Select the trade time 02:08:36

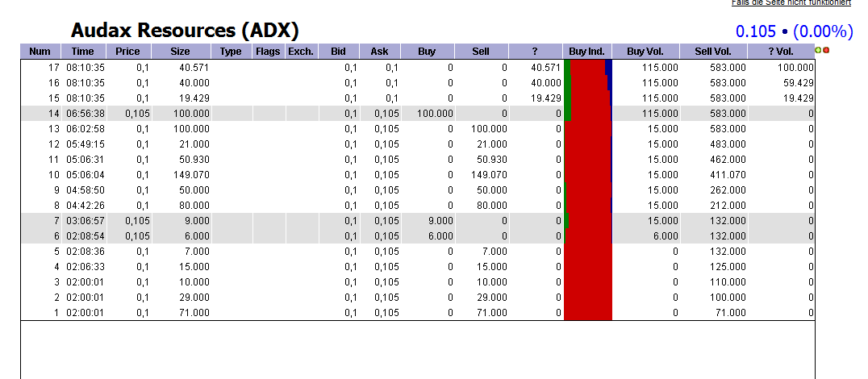tap(86, 252)
